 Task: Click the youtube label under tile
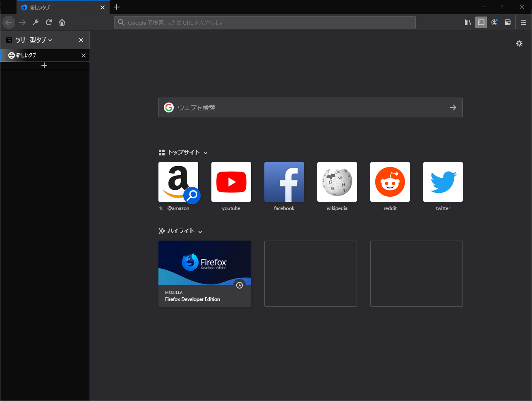click(231, 208)
